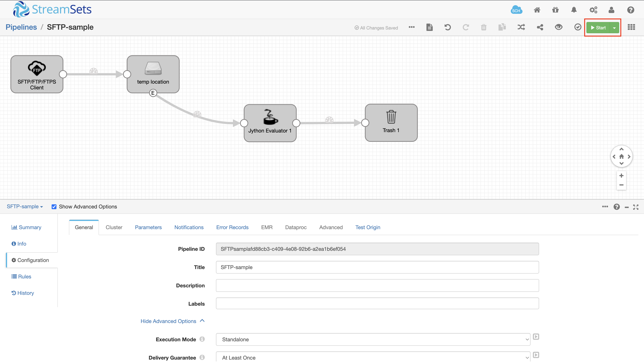Viewport: 644px width, 362px height.
Task: Open the Execution Mode dropdown
Action: point(373,339)
